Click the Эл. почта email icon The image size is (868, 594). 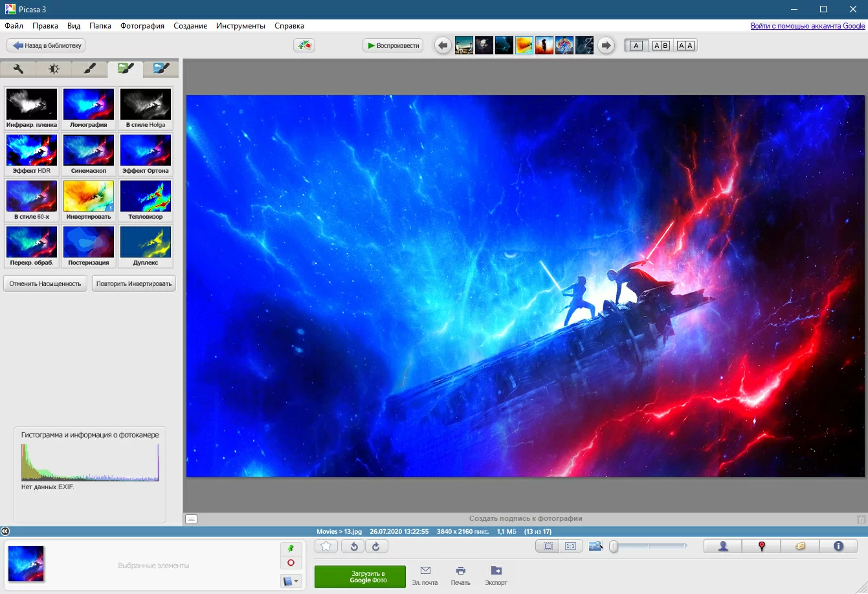point(425,576)
